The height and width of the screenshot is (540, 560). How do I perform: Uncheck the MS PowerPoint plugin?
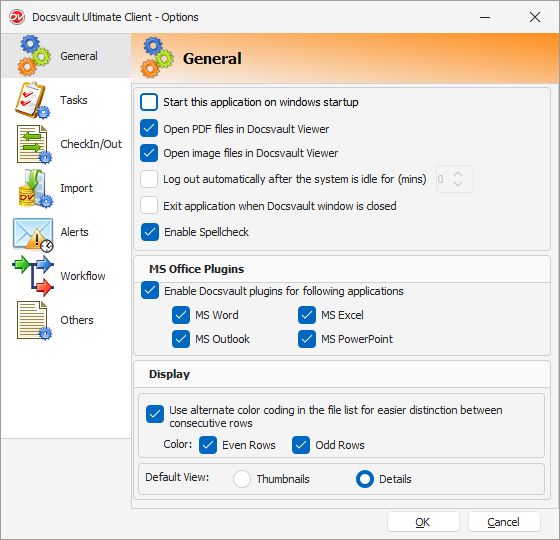307,339
